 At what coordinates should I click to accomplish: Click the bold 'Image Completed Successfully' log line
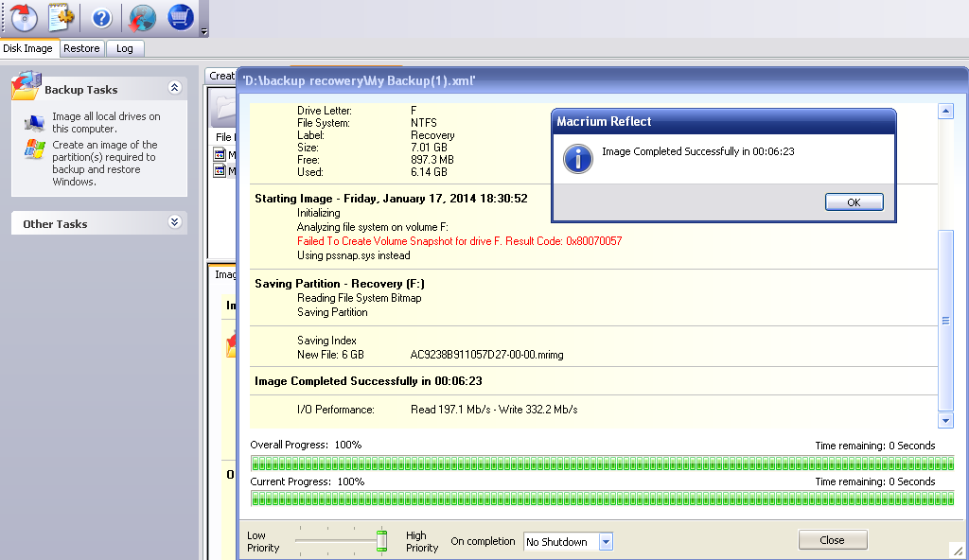(x=368, y=381)
